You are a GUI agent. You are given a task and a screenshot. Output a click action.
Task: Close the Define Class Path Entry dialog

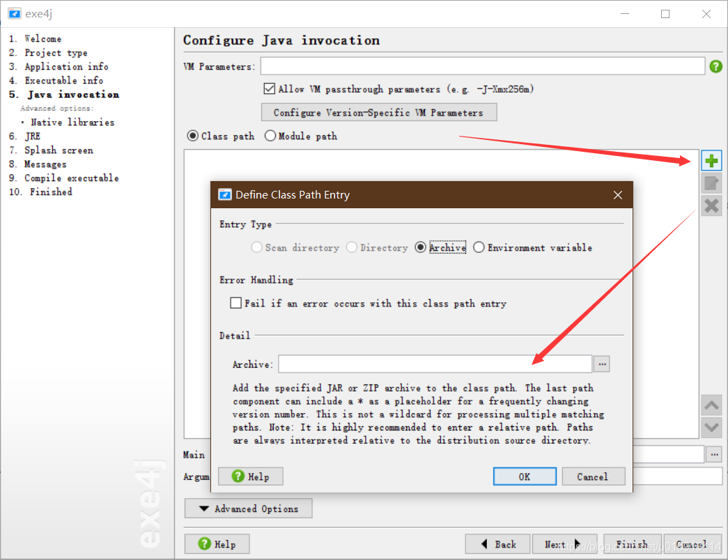coord(617,195)
